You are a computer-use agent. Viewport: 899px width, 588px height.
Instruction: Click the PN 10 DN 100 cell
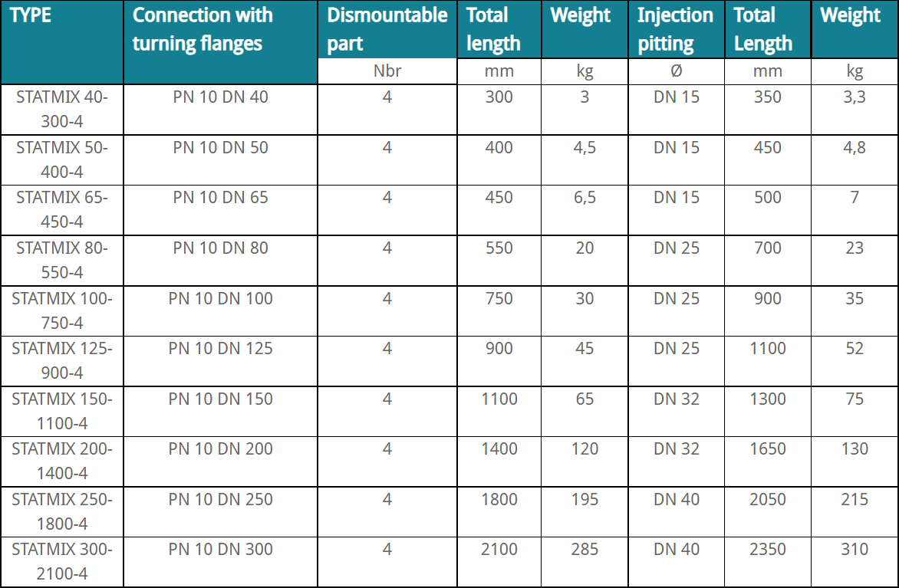pos(220,299)
